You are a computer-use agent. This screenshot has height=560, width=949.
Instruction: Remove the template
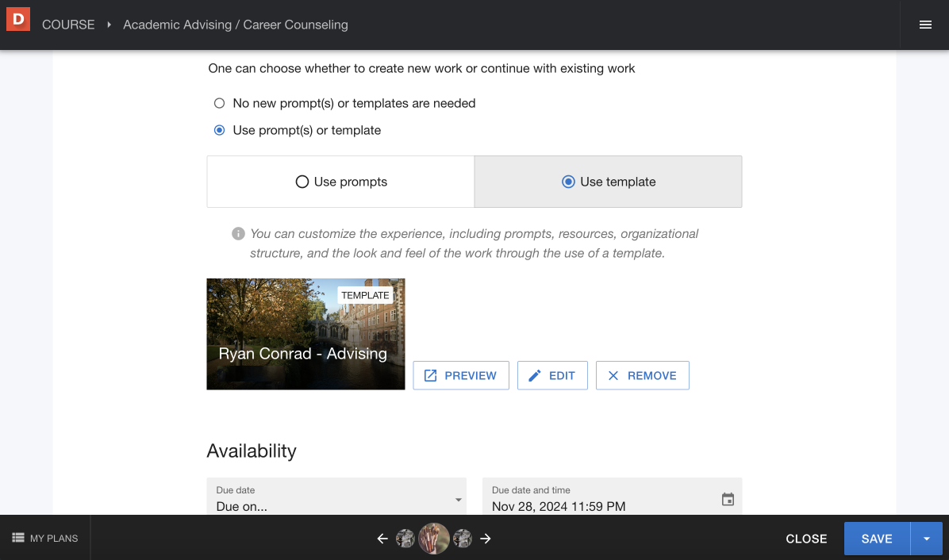(x=643, y=375)
